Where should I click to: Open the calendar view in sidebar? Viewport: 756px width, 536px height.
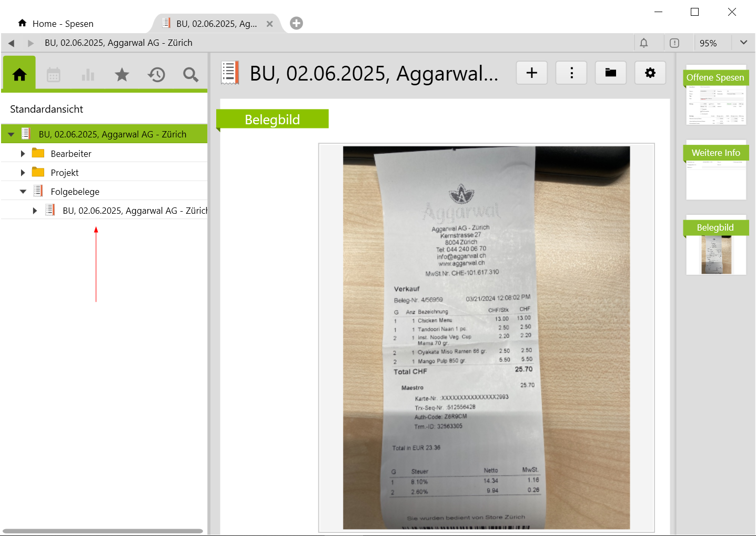click(x=54, y=75)
